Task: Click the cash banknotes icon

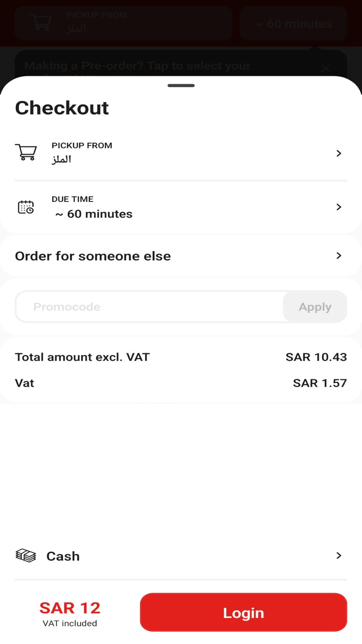Action: tap(26, 556)
